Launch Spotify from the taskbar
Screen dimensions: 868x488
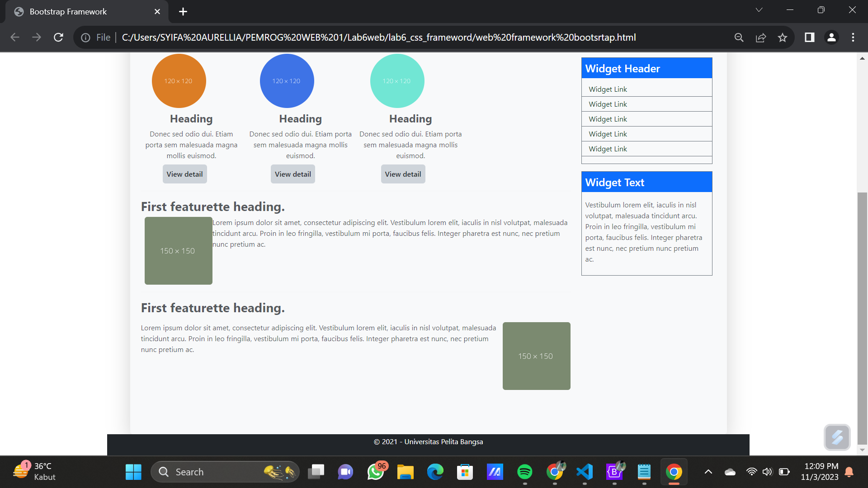pyautogui.click(x=525, y=472)
